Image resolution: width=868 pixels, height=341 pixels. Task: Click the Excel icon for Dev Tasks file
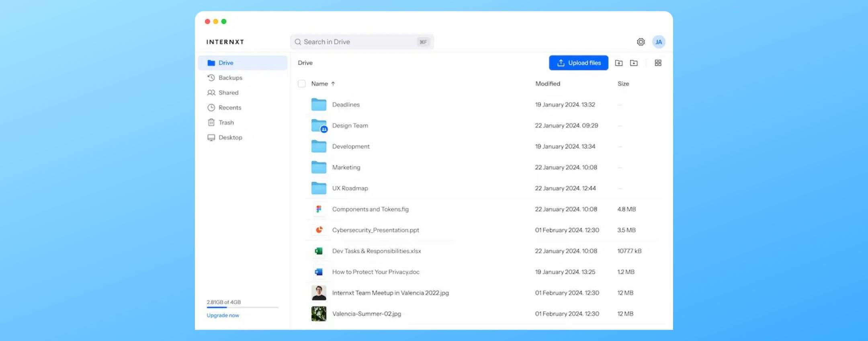pos(319,251)
